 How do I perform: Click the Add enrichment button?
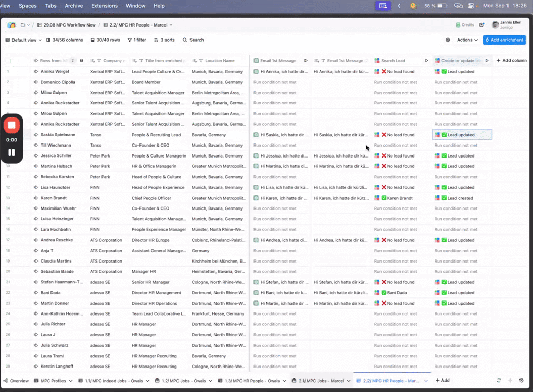504,40
